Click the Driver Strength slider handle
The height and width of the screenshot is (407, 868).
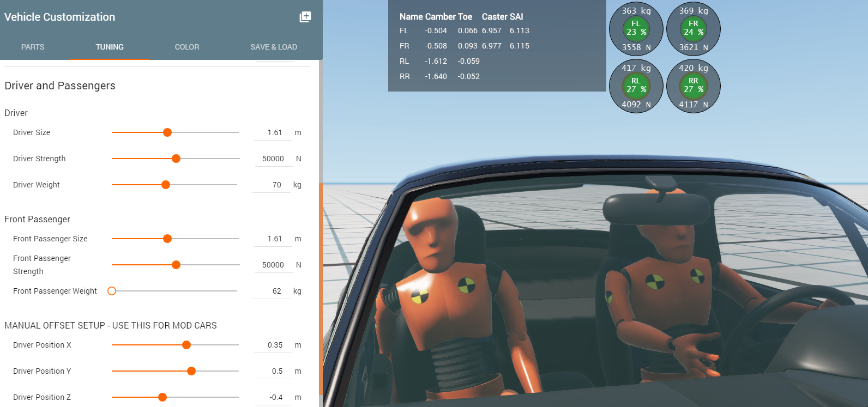point(176,159)
